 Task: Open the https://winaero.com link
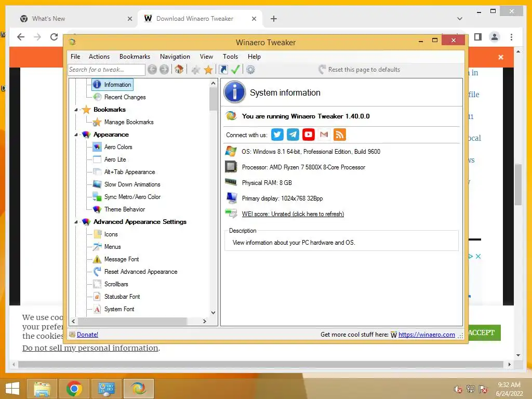pos(427,335)
